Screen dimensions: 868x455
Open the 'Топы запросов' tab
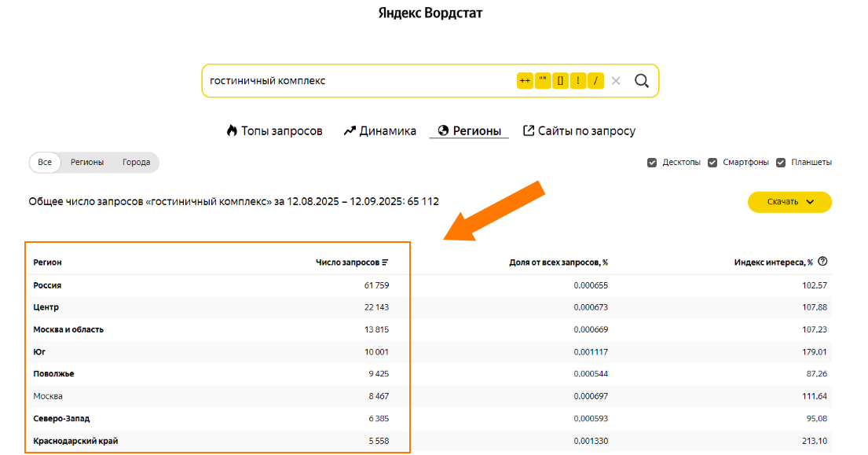coord(274,131)
